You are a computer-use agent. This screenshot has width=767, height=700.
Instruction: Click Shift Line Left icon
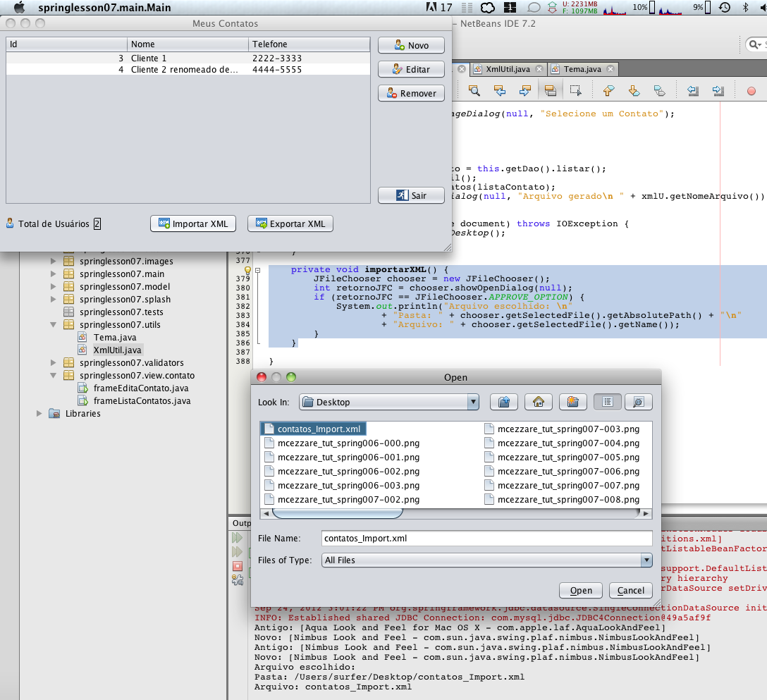693,90
